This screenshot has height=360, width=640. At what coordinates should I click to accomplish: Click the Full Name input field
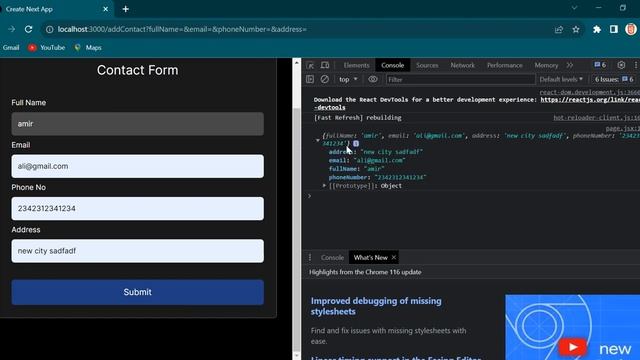tap(138, 124)
